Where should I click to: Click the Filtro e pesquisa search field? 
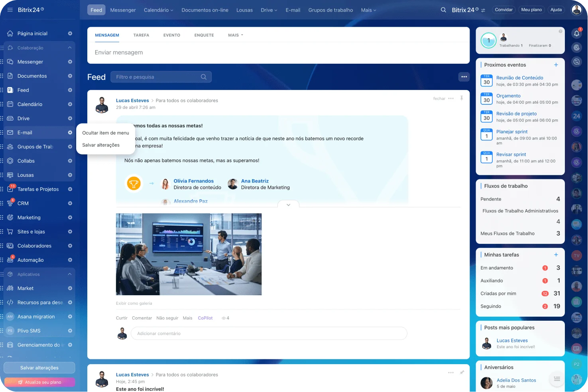pyautogui.click(x=157, y=77)
